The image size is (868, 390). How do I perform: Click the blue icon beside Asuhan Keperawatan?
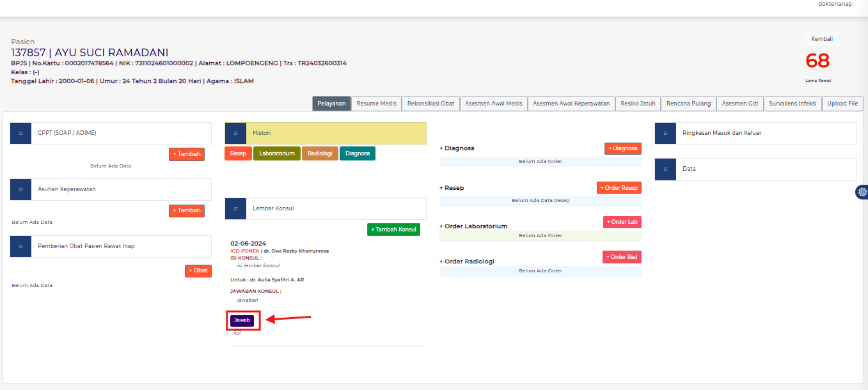coord(20,189)
